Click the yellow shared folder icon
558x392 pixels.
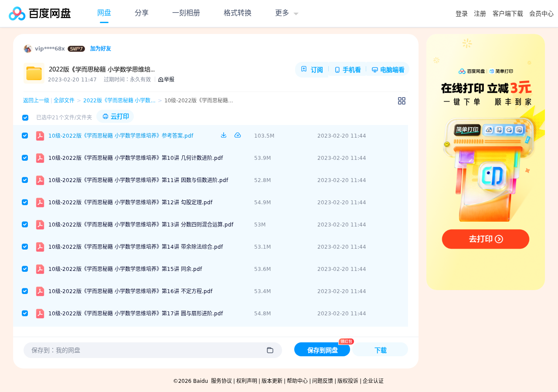[x=34, y=73]
